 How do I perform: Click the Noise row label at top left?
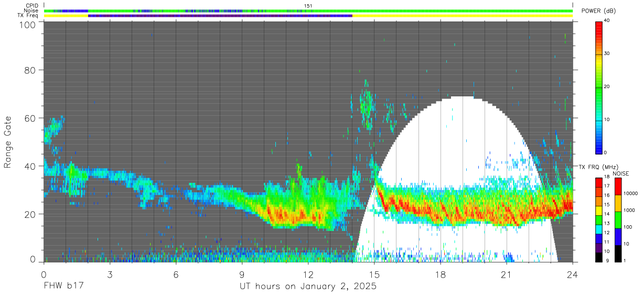point(31,10)
